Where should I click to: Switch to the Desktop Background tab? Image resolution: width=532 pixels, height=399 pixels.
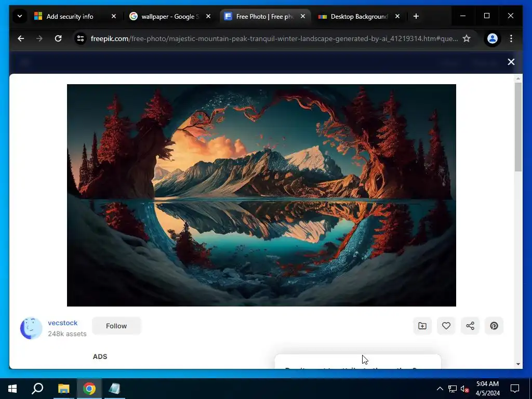tap(359, 16)
